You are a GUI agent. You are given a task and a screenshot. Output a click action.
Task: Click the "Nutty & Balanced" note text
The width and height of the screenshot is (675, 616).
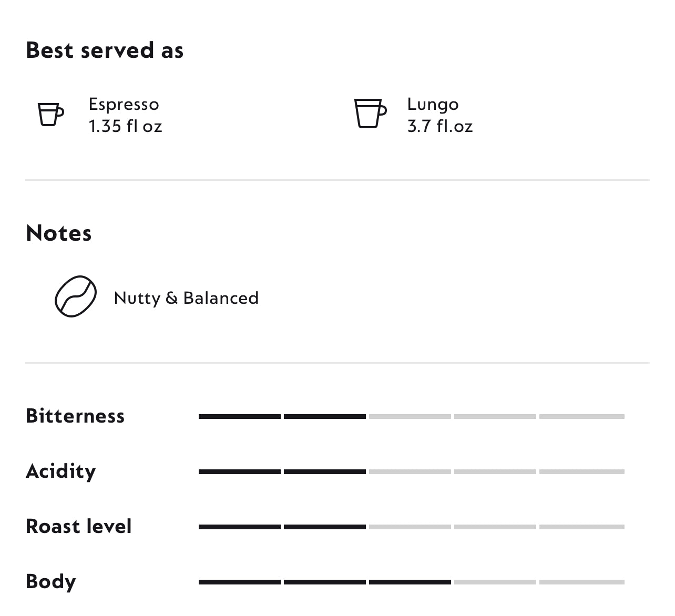186,298
